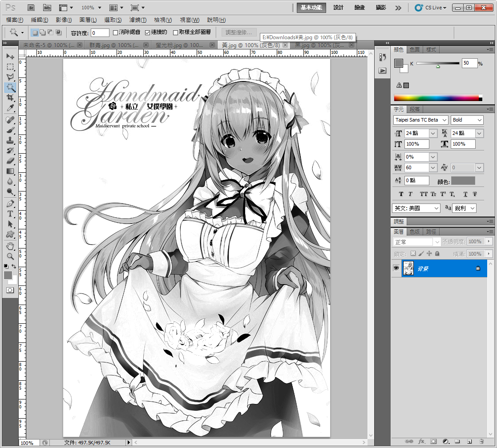Select the Magic Wand tool in toolbox
The height and width of the screenshot is (448, 497).
[x=10, y=87]
